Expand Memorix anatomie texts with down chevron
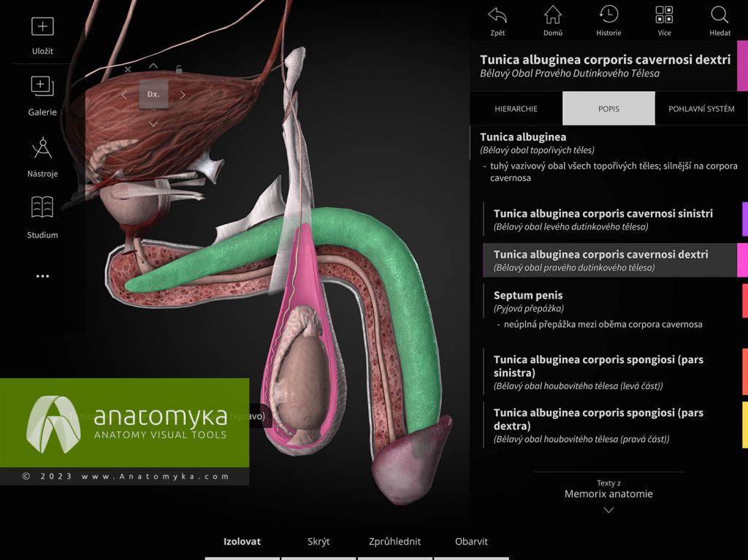 [x=608, y=509]
